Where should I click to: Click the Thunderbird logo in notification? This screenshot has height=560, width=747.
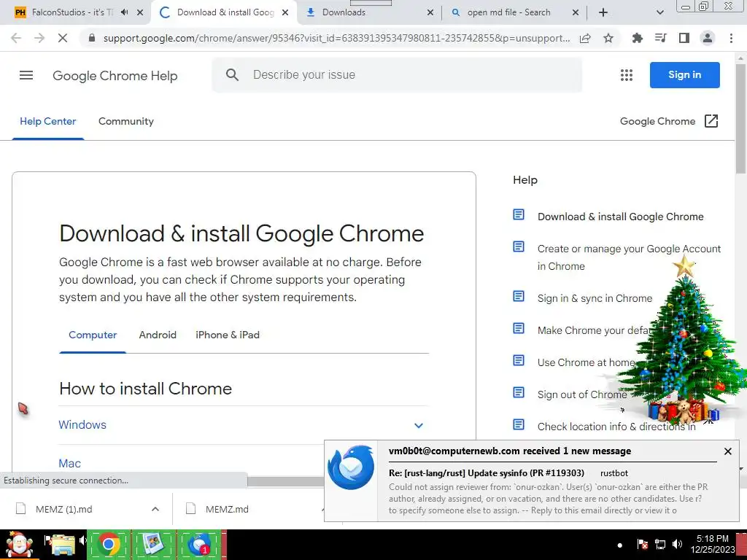351,467
